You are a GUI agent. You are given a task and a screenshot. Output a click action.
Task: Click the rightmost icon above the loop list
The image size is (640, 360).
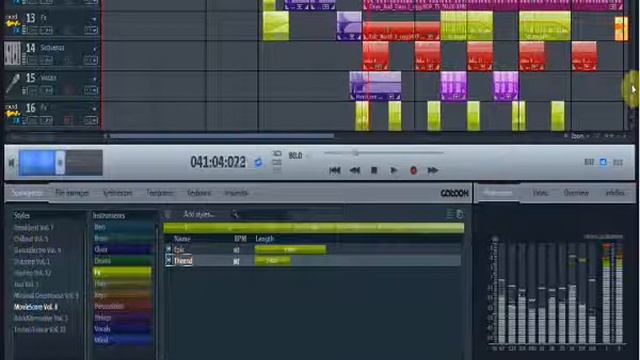pyautogui.click(x=460, y=214)
